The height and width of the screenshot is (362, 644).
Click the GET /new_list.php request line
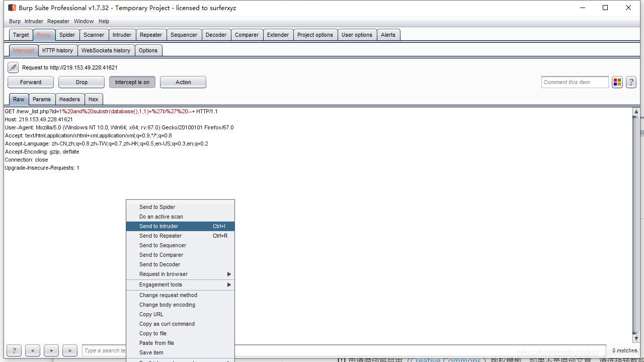111,111
